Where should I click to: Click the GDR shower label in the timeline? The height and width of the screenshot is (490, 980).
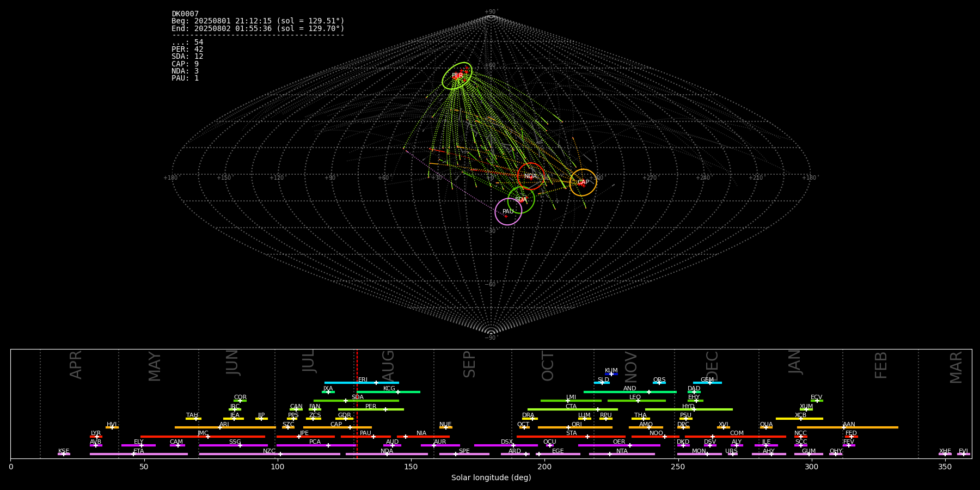[344, 415]
